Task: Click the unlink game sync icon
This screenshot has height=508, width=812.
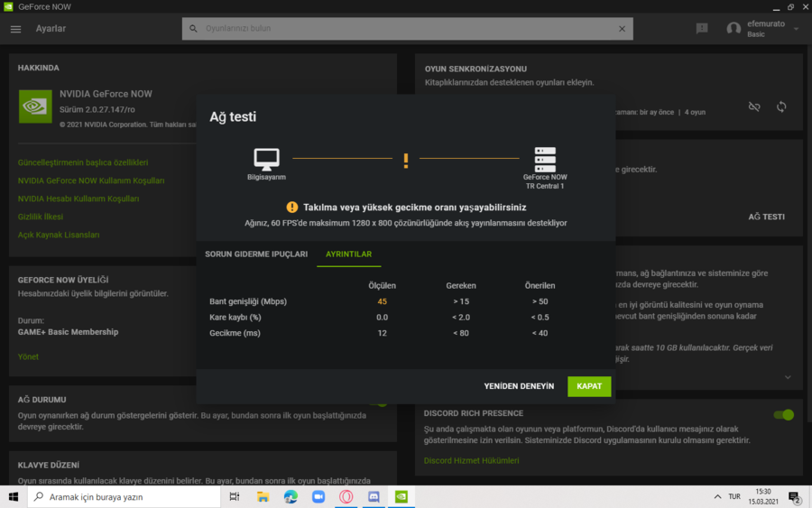Action: [754, 106]
